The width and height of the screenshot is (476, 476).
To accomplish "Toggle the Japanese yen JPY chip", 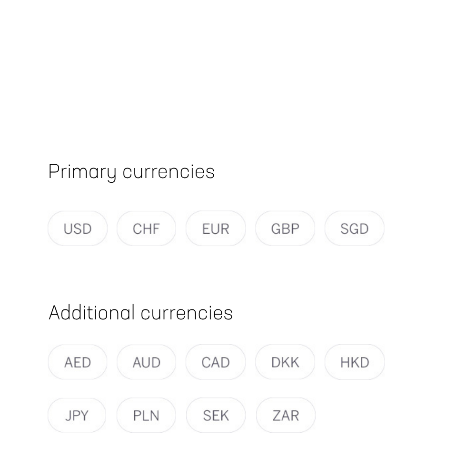I will pyautogui.click(x=77, y=415).
